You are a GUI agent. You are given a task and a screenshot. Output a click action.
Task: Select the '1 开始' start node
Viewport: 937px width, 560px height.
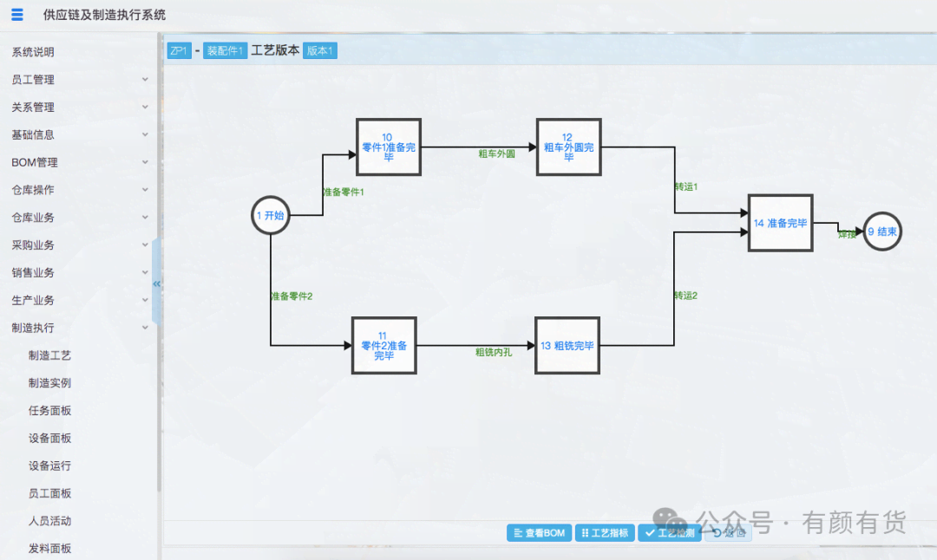coord(270,216)
